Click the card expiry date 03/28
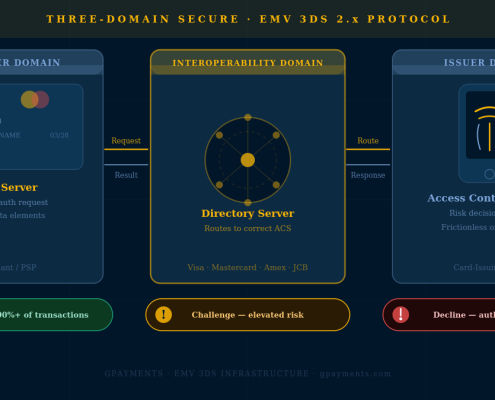Screen dimensions: 495x400 (x=59, y=135)
